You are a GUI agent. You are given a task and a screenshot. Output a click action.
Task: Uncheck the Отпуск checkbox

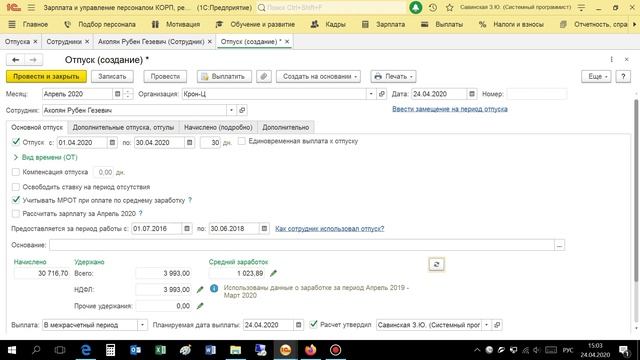[x=16, y=142]
